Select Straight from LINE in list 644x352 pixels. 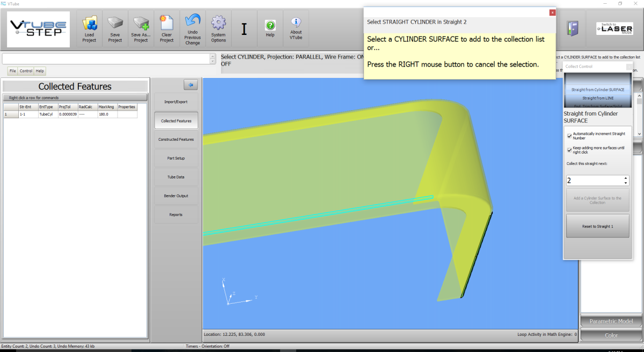pyautogui.click(x=597, y=98)
